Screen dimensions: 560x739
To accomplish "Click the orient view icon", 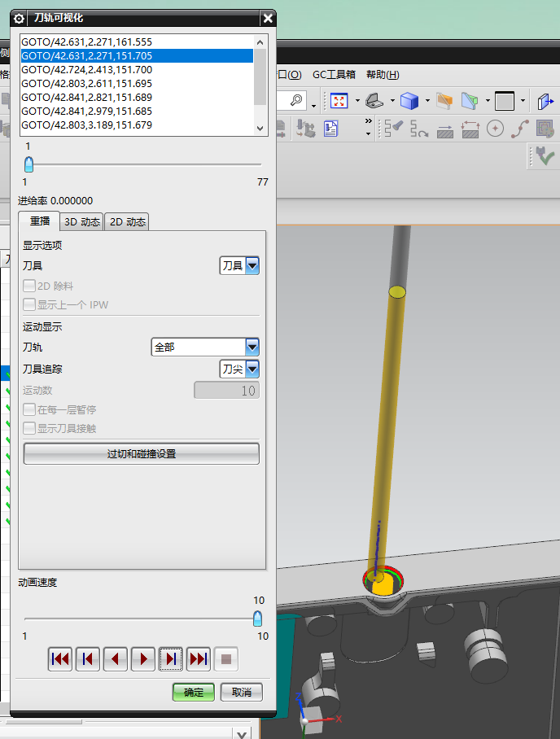I will tap(374, 100).
